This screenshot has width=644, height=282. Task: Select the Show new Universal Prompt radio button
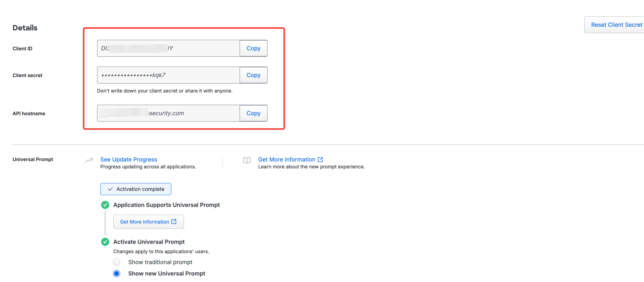click(x=117, y=273)
